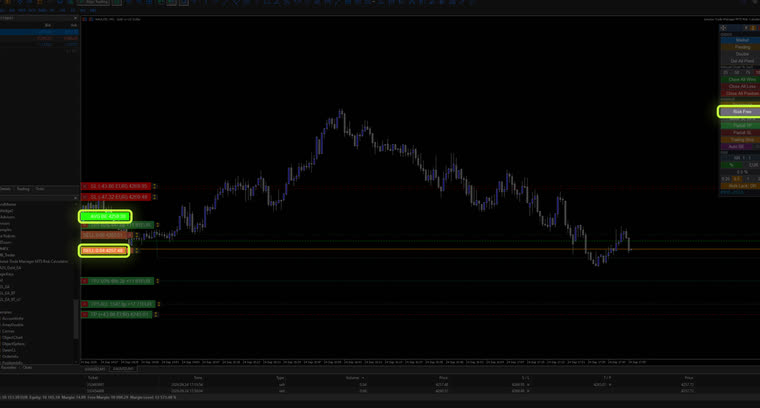Click arrows icon beside SELL 0.04 label
760x408 pixels.
[137, 251]
